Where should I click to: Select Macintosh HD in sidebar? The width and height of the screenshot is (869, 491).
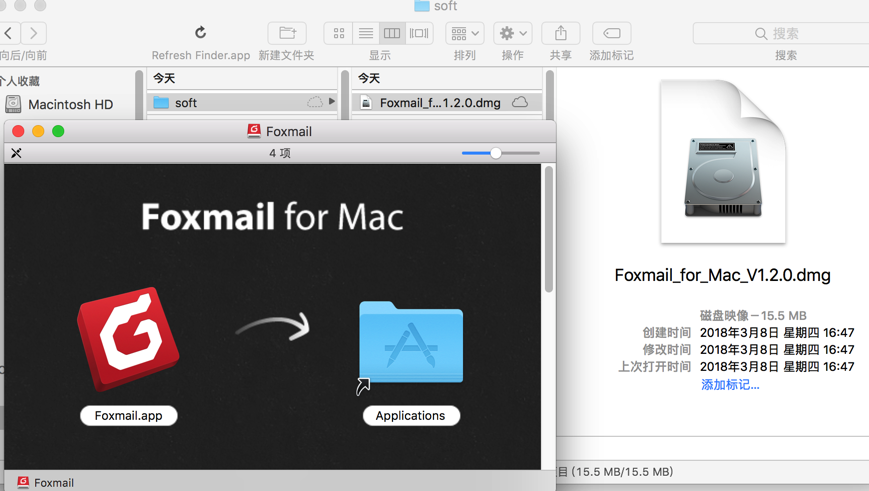pyautogui.click(x=68, y=104)
